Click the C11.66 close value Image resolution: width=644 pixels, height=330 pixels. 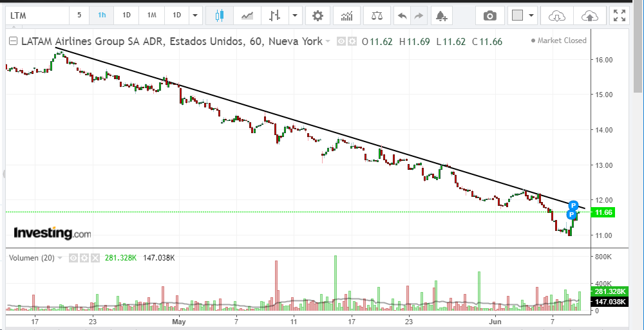(487, 41)
